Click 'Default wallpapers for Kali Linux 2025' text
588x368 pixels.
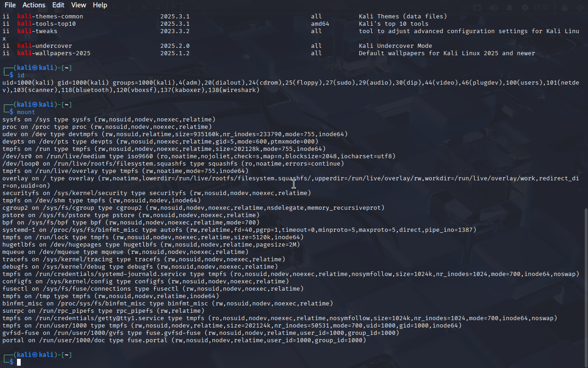(x=429, y=53)
